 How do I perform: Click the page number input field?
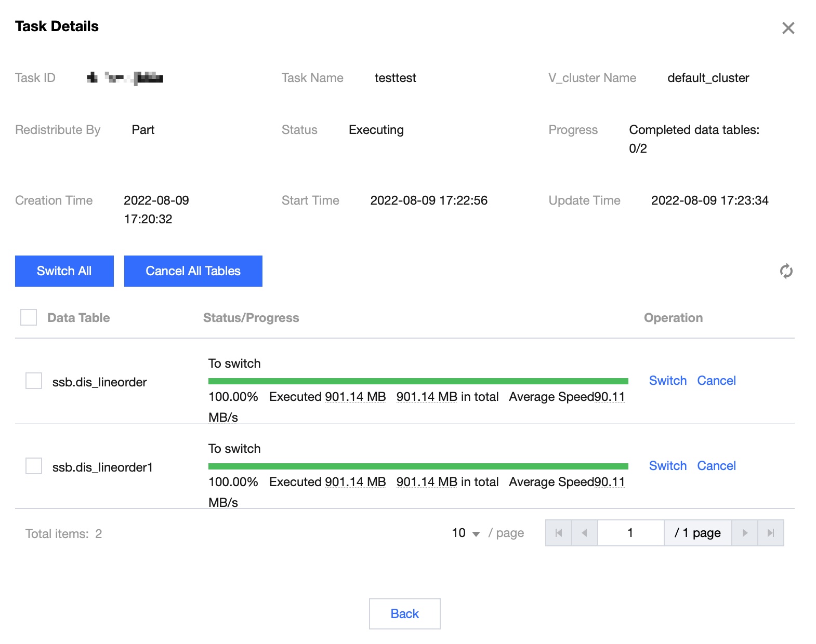tap(630, 533)
